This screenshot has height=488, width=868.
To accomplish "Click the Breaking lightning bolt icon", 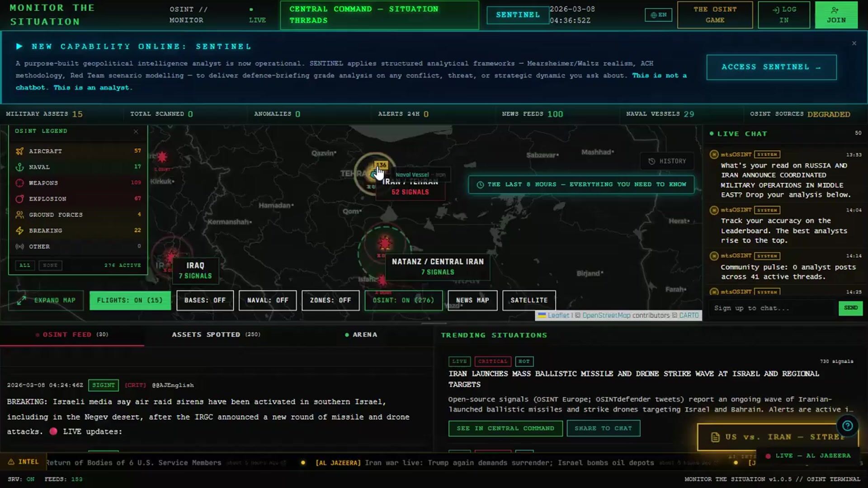I will (x=19, y=230).
